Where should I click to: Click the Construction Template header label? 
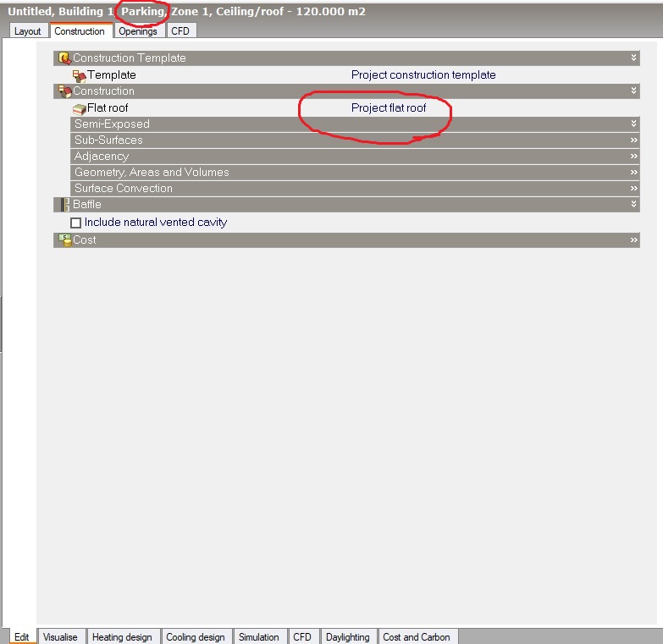pyautogui.click(x=130, y=58)
